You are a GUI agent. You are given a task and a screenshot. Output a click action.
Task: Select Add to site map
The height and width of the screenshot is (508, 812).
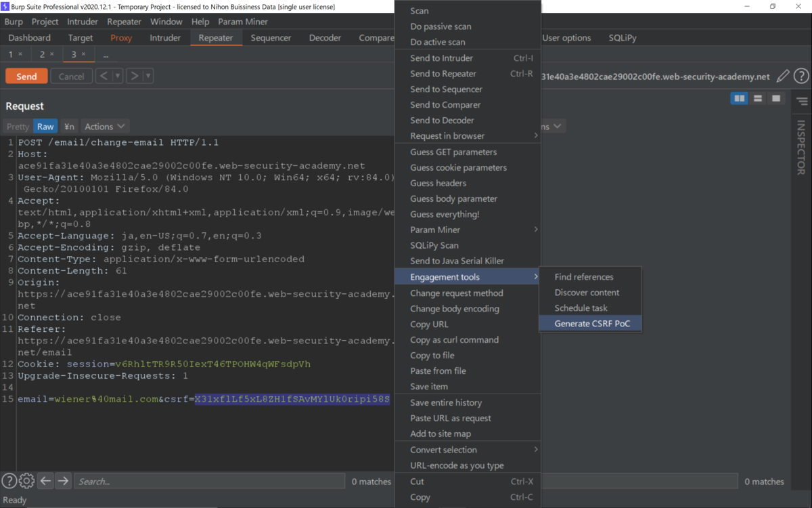[x=468, y=433]
